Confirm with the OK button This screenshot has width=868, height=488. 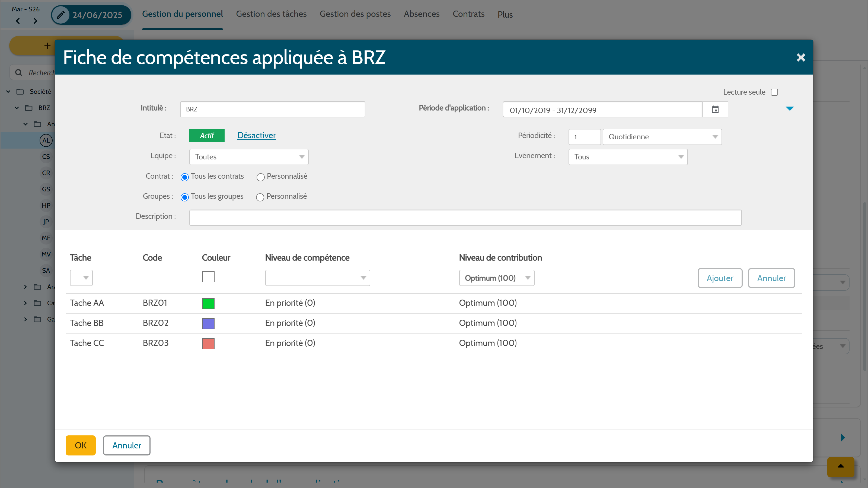(81, 445)
